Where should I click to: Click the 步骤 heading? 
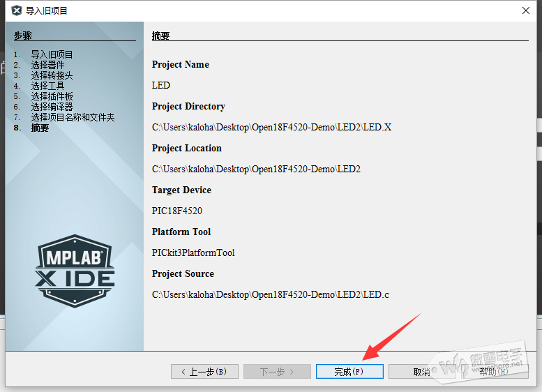pyautogui.click(x=23, y=36)
